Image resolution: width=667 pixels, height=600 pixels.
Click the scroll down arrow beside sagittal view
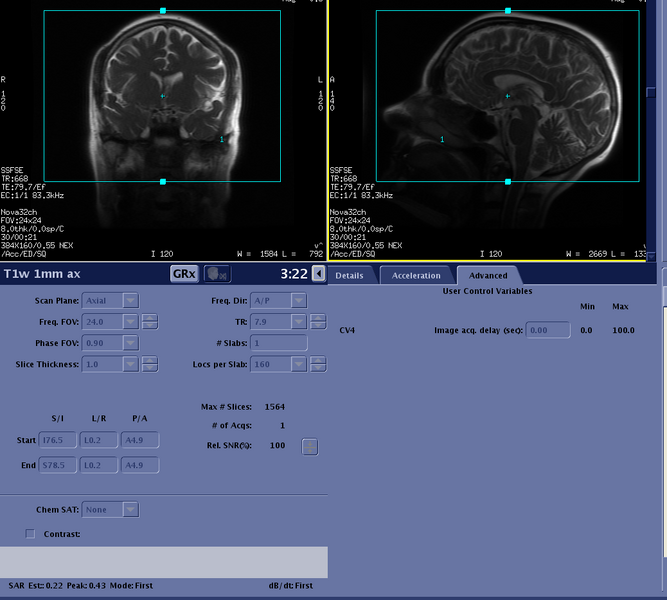[x=651, y=256]
